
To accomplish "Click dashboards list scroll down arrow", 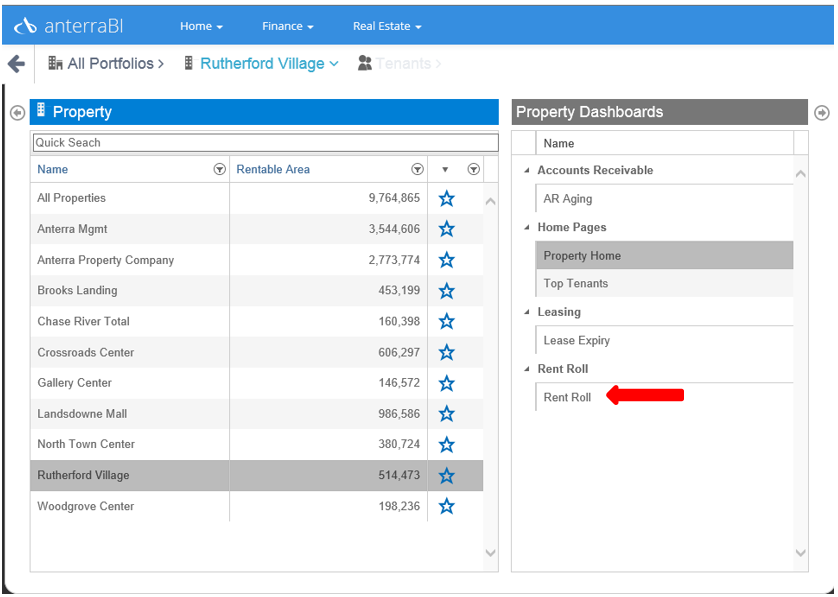I will [801, 553].
